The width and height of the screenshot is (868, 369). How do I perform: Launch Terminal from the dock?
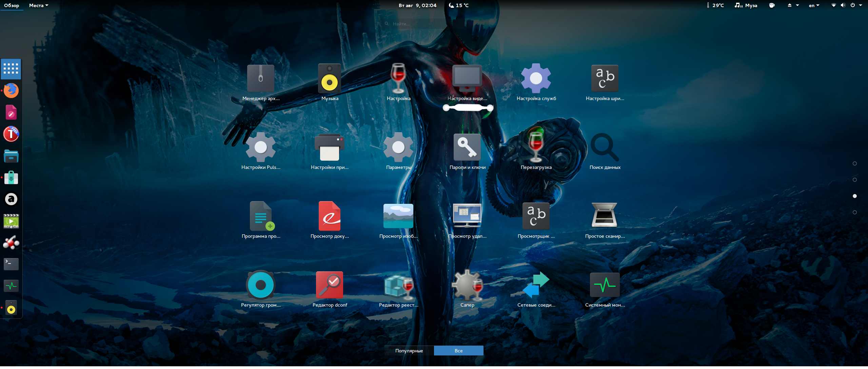(11, 264)
